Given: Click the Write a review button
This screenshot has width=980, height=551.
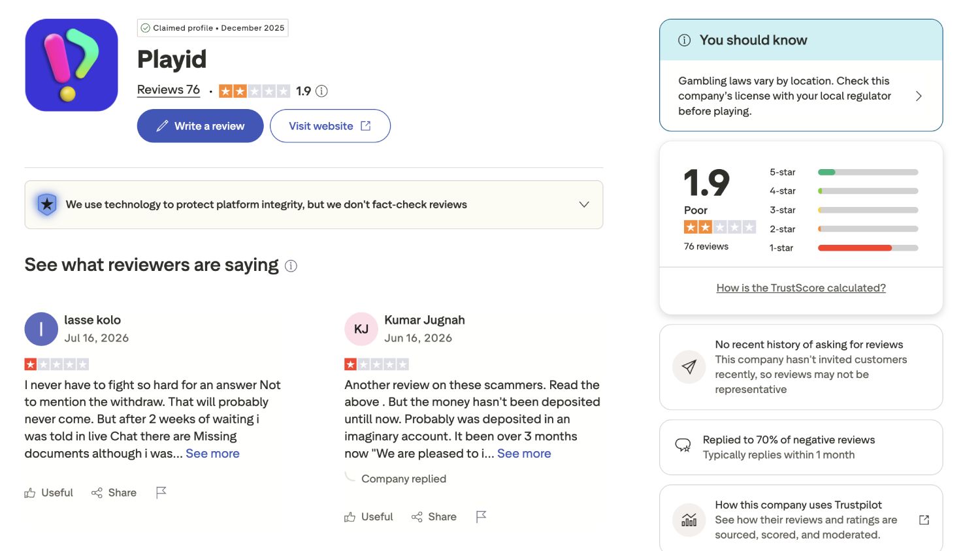Looking at the screenshot, I should coord(200,126).
